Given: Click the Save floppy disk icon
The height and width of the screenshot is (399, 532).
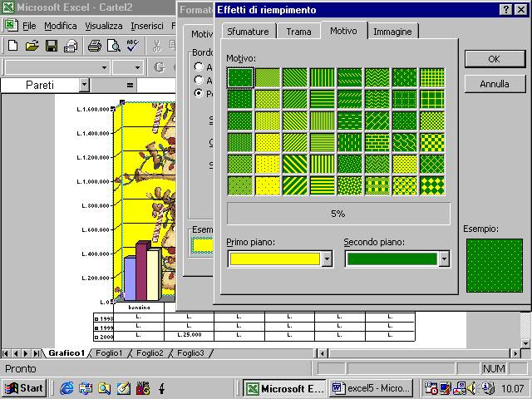Looking at the screenshot, I should coord(52,46).
